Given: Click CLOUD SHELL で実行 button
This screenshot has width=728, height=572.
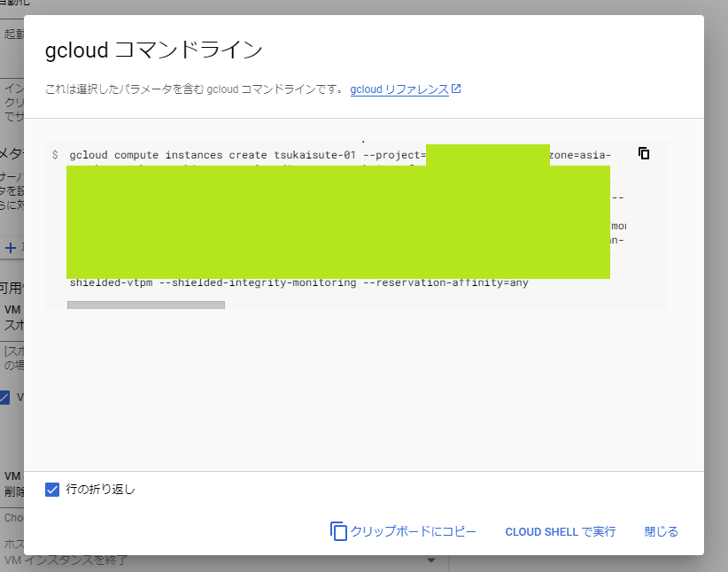Looking at the screenshot, I should pyautogui.click(x=561, y=531).
